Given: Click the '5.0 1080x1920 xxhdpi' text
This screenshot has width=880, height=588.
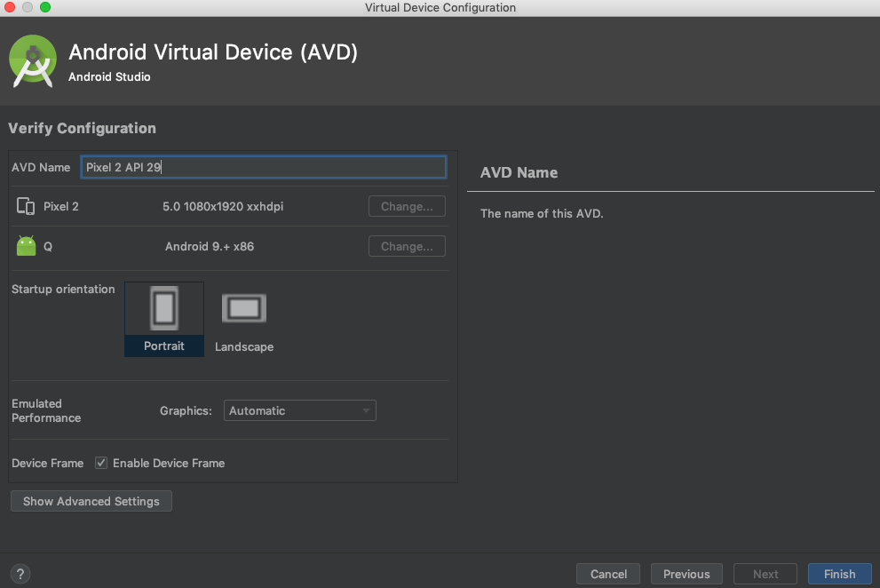Looking at the screenshot, I should tap(223, 206).
